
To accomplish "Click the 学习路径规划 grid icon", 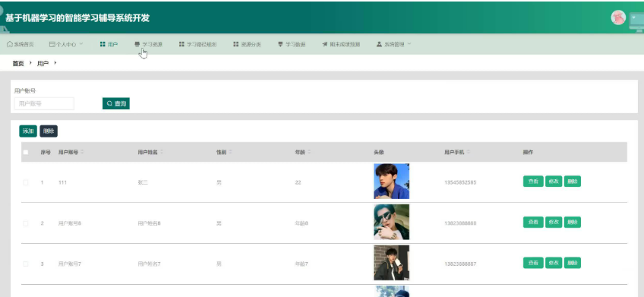I will point(182,44).
